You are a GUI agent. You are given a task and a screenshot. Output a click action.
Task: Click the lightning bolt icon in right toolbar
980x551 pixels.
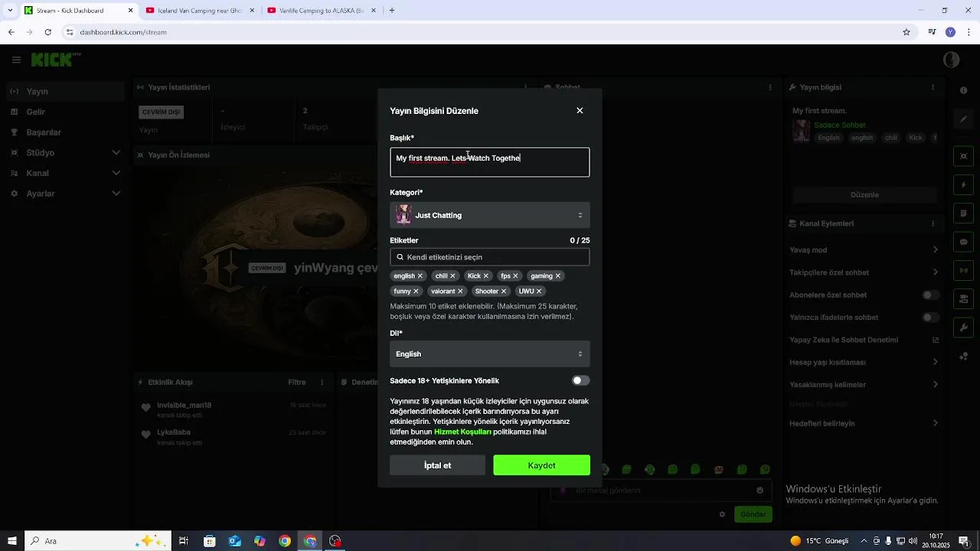(x=963, y=184)
